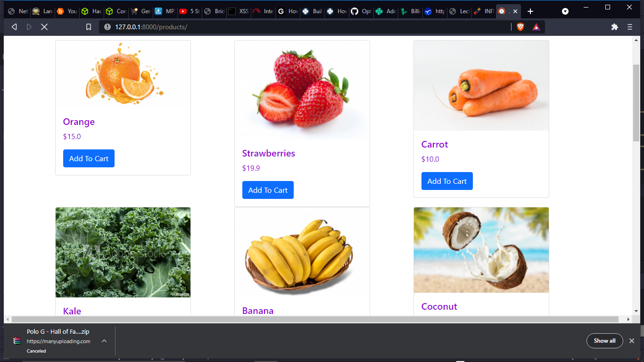The height and width of the screenshot is (362, 644).
Task: Click the Brave Shields lion icon
Action: 520,27
